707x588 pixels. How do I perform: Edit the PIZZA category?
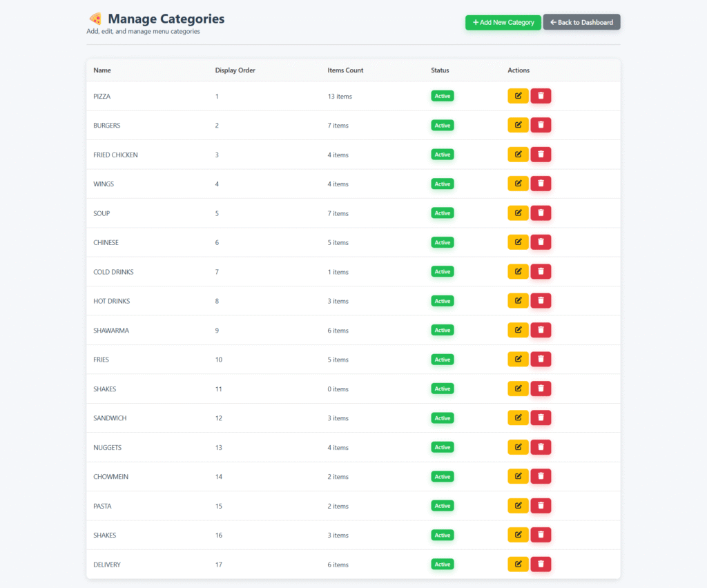518,96
